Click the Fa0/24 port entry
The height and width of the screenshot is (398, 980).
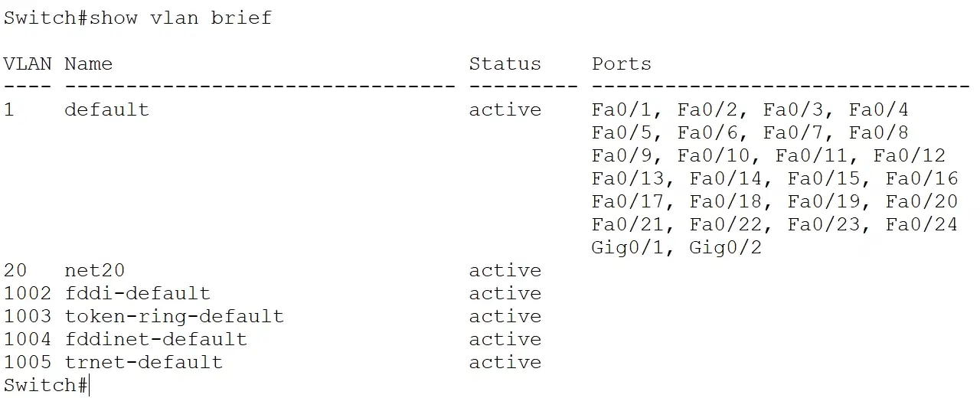tap(922, 224)
